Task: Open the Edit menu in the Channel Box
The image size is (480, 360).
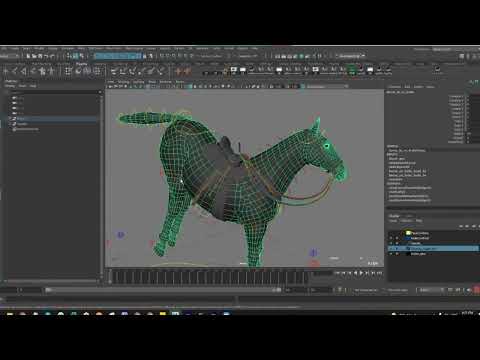Action: [407, 87]
